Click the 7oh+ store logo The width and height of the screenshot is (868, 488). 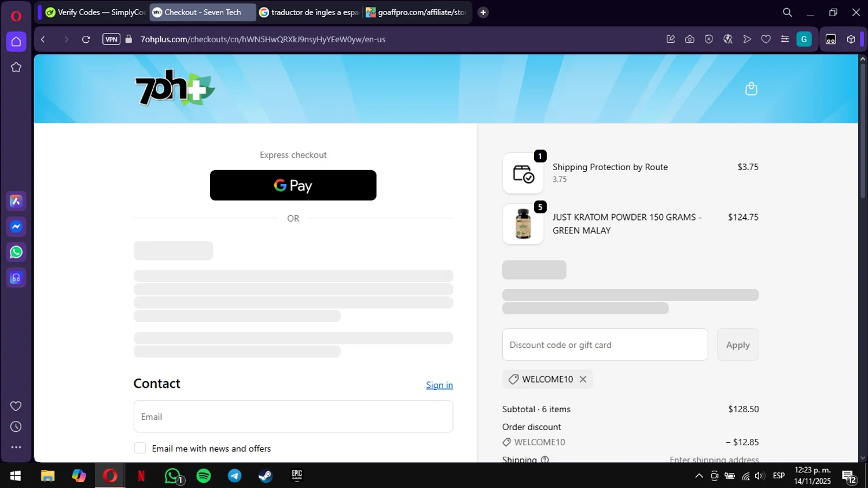point(175,88)
